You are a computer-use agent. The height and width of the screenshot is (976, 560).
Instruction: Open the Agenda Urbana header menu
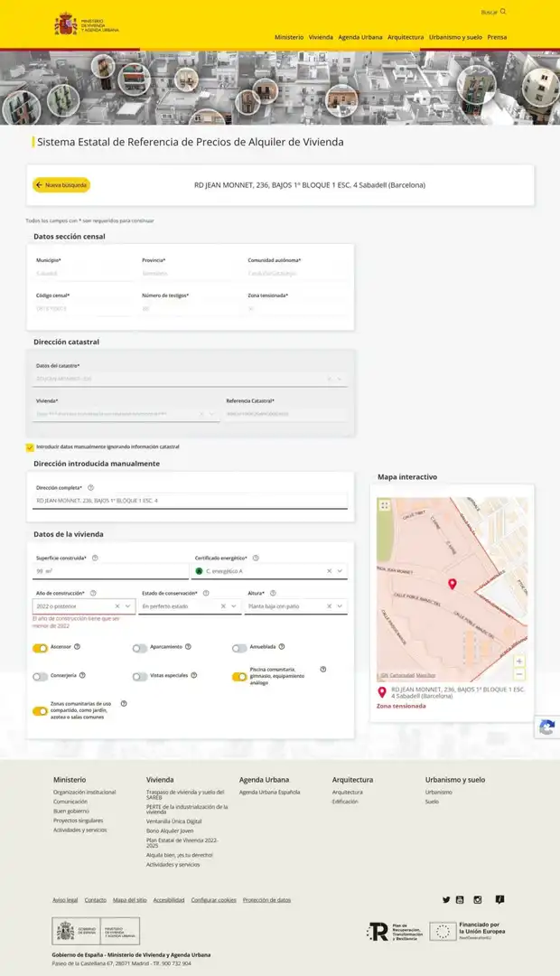[x=360, y=37]
